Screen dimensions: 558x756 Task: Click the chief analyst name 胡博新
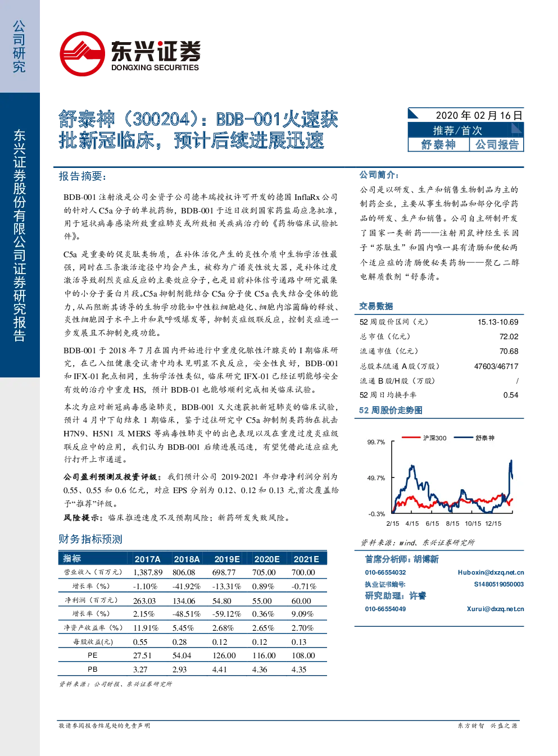pos(426,559)
